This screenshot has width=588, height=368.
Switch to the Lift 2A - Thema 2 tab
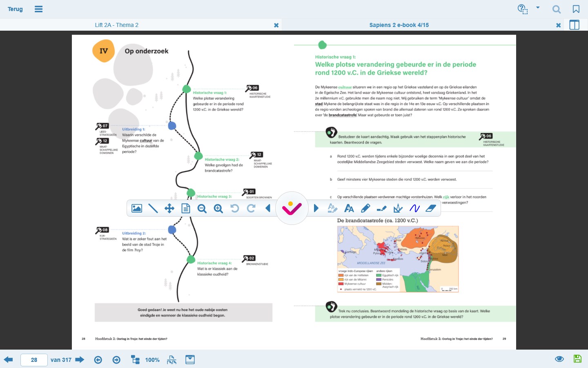tap(117, 25)
